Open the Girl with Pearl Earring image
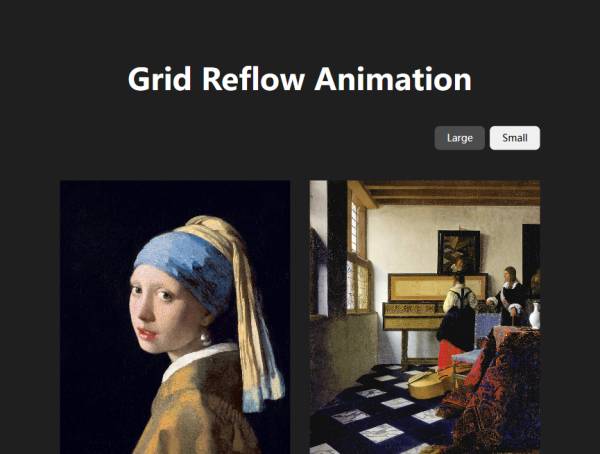The width and height of the screenshot is (600, 454). (x=175, y=317)
